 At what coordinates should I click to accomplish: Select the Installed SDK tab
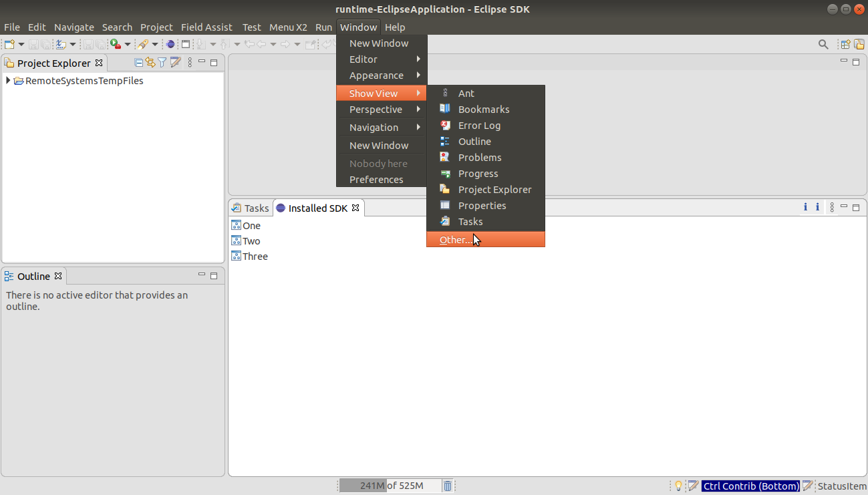pyautogui.click(x=317, y=208)
